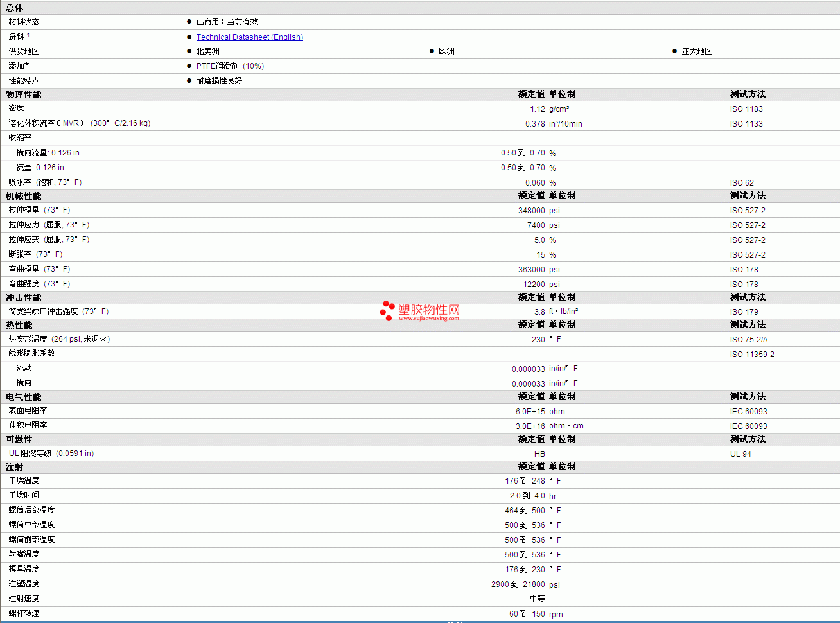840x623 pixels.
Task: Click the ISO 75-2/A test method
Action: pos(748,340)
